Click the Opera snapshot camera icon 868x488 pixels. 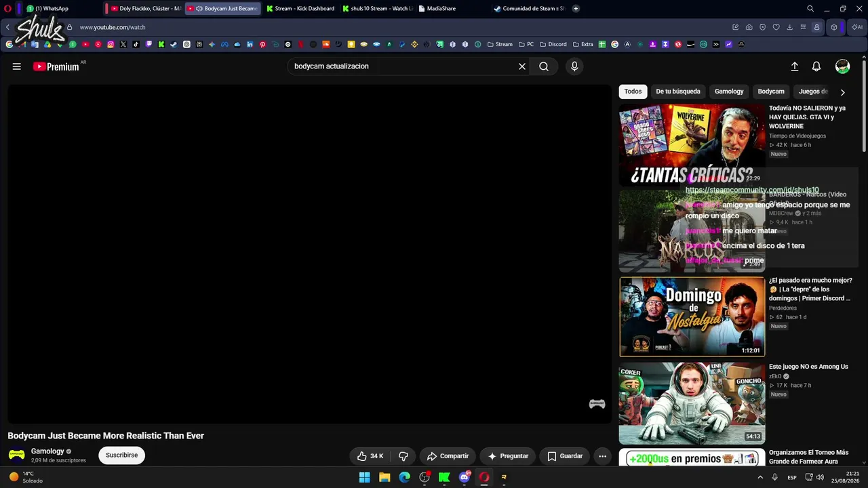[x=749, y=27]
